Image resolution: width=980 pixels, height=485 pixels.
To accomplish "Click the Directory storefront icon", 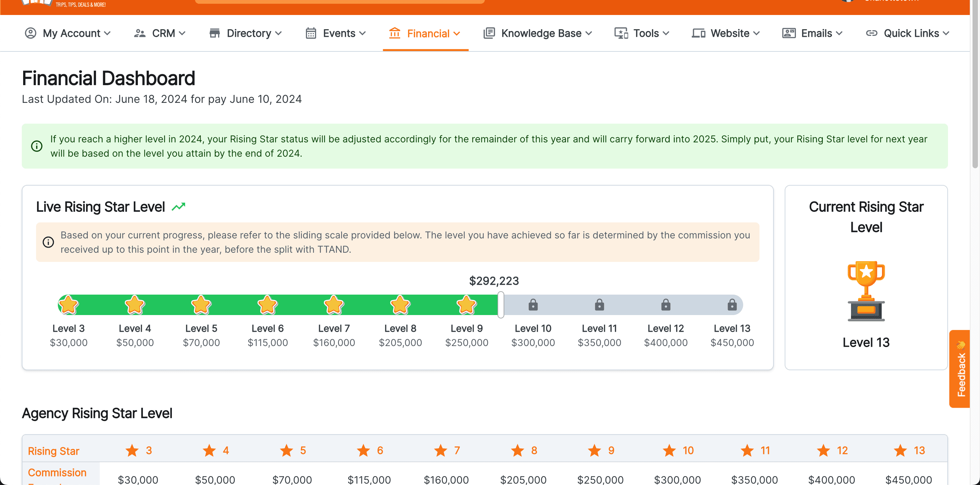I will (215, 33).
